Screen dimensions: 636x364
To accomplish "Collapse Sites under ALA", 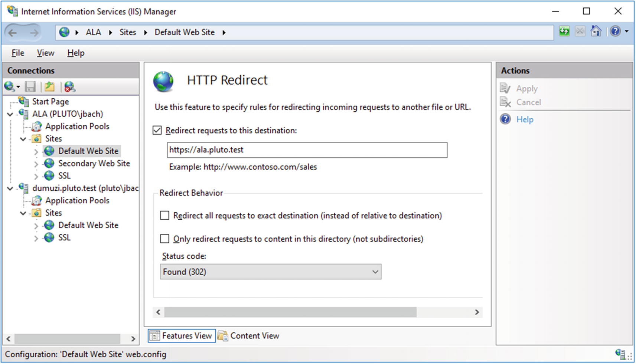I will click(x=23, y=139).
